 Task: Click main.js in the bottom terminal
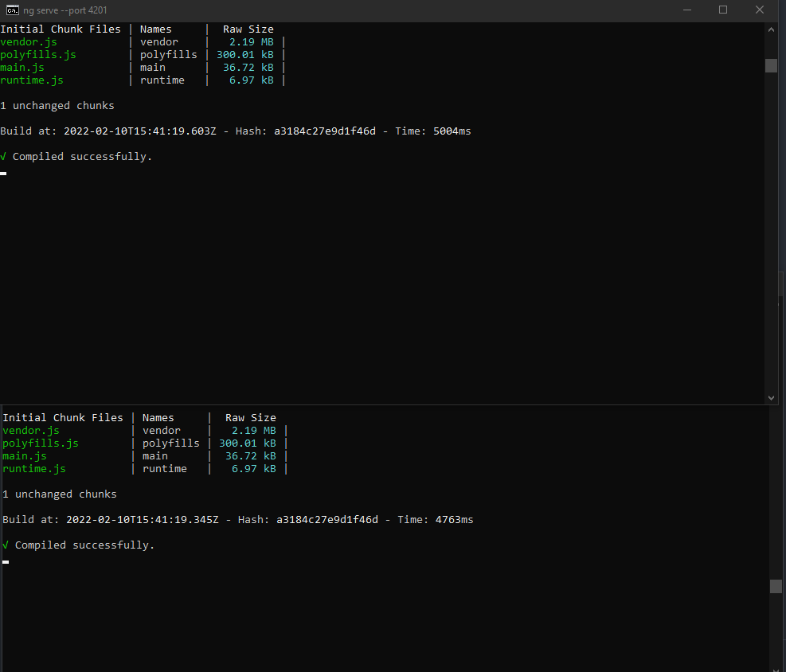pyautogui.click(x=25, y=456)
